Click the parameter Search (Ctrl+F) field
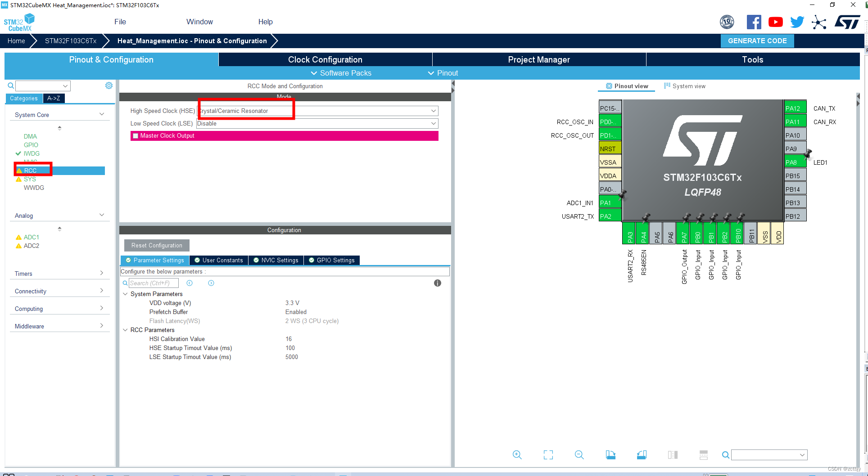Screen dimensions: 868x476 coord(154,283)
